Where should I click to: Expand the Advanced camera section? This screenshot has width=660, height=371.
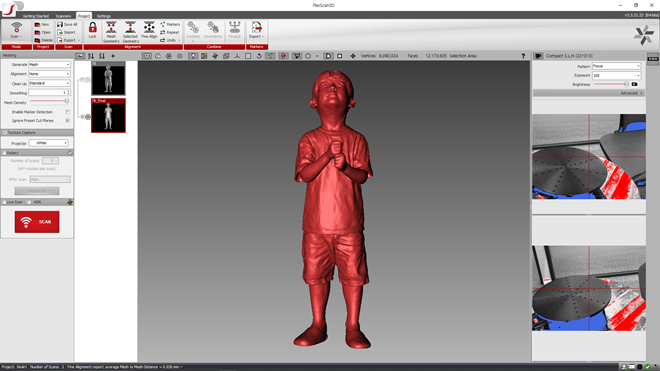pyautogui.click(x=631, y=93)
